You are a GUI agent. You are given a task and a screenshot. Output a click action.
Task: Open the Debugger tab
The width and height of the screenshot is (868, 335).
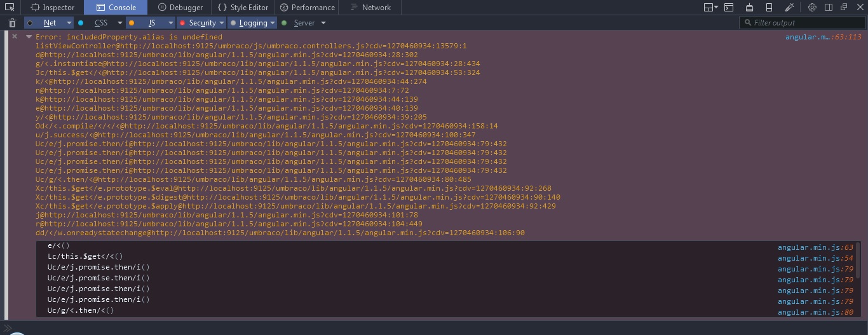click(x=180, y=8)
